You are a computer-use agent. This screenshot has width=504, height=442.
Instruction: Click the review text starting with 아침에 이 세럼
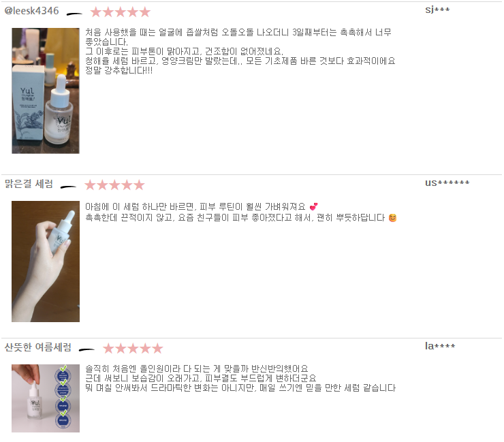(x=240, y=212)
